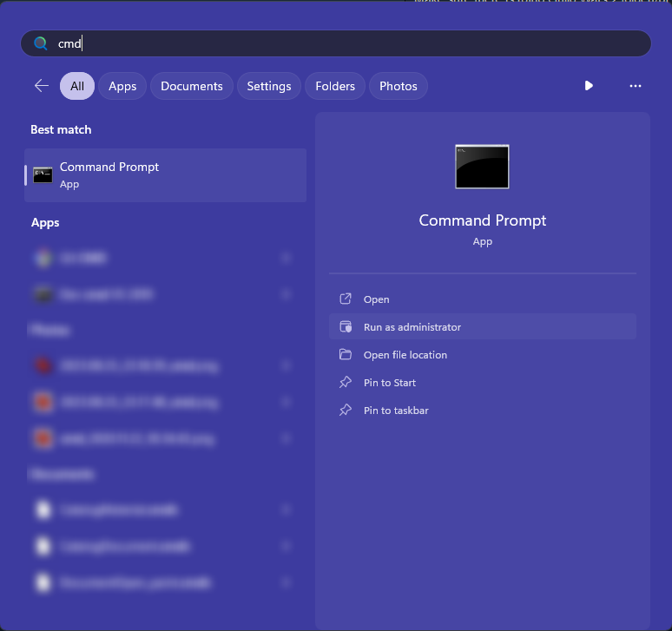Click the Open external-link icon

point(346,299)
